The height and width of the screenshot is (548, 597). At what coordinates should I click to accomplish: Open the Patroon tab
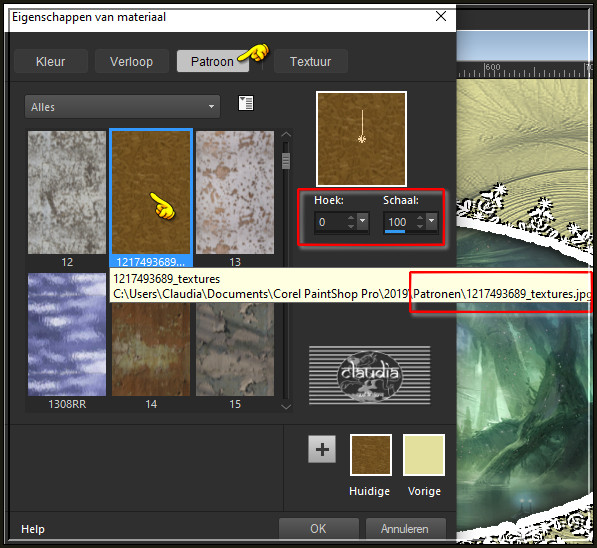[x=212, y=61]
